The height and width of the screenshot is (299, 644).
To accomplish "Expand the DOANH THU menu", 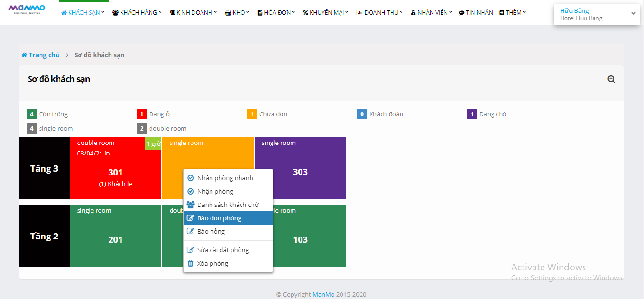I will (380, 13).
